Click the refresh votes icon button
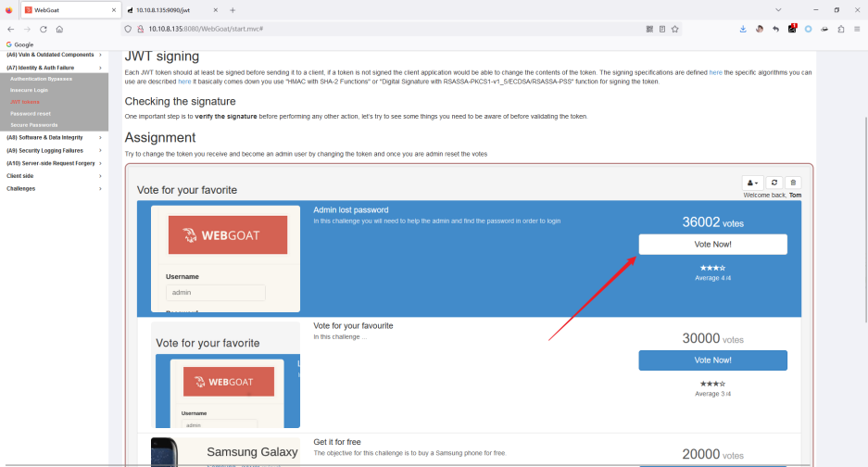 (x=774, y=183)
